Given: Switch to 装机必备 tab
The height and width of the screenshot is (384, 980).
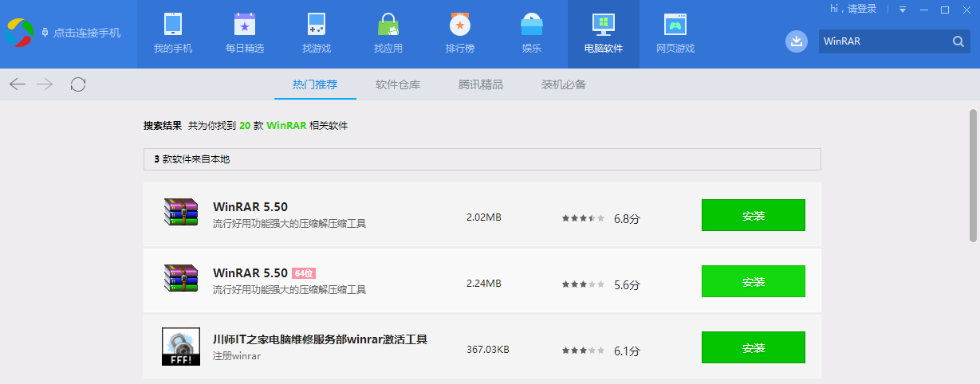Looking at the screenshot, I should click(x=564, y=84).
